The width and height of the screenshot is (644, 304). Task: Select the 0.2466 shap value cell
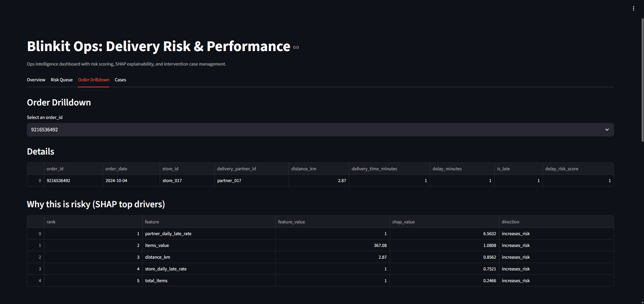click(444, 281)
